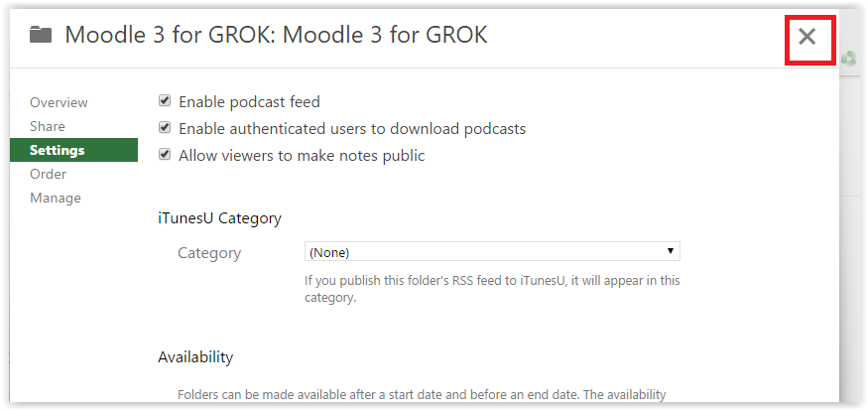Click the Category field label

[x=209, y=253]
